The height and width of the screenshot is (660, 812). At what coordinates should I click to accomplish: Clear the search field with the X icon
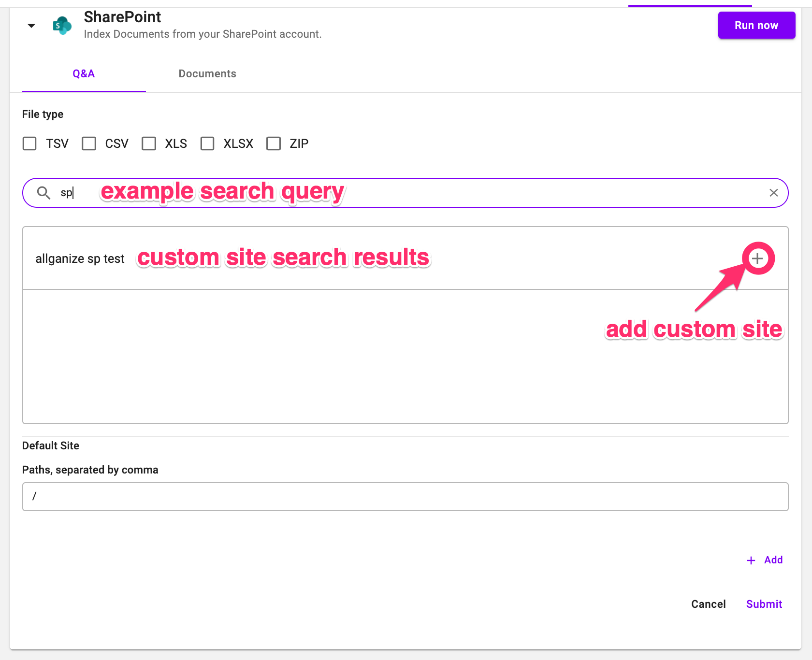click(x=773, y=193)
